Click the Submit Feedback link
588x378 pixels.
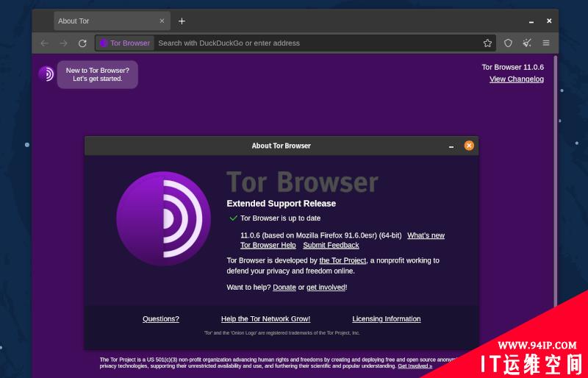[331, 245]
